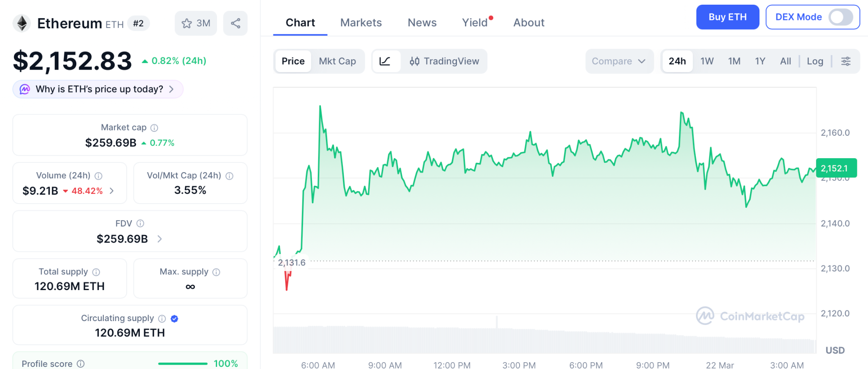Open the News tab

pyautogui.click(x=422, y=22)
